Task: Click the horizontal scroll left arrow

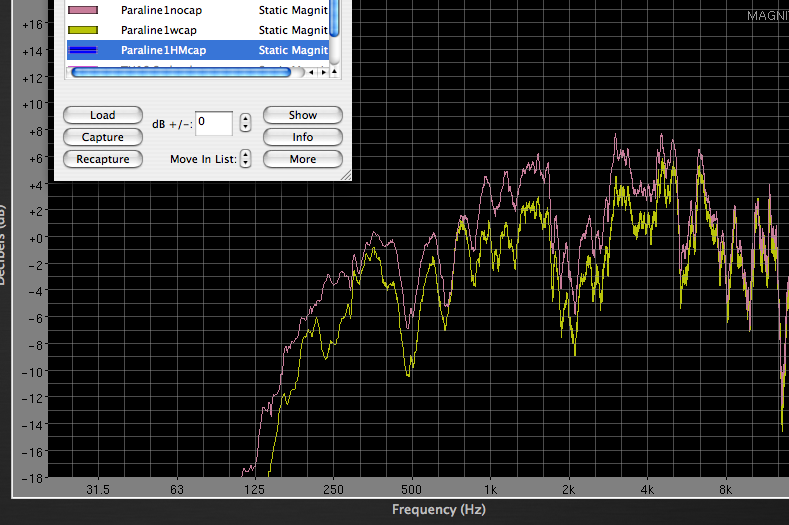Action: click(311, 72)
